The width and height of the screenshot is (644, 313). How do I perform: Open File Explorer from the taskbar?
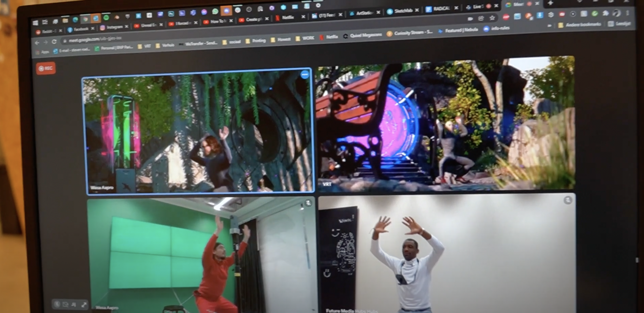[x=65, y=21]
